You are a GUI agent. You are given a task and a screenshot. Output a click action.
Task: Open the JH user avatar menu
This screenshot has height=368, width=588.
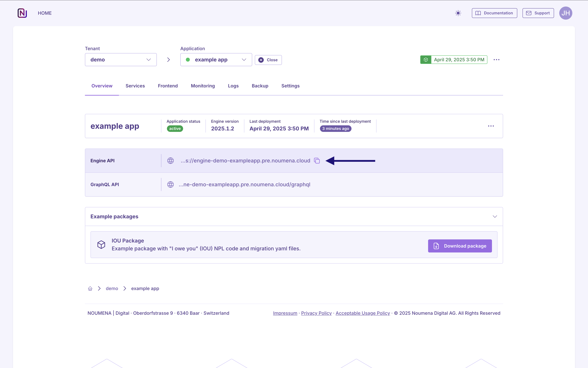tap(566, 13)
